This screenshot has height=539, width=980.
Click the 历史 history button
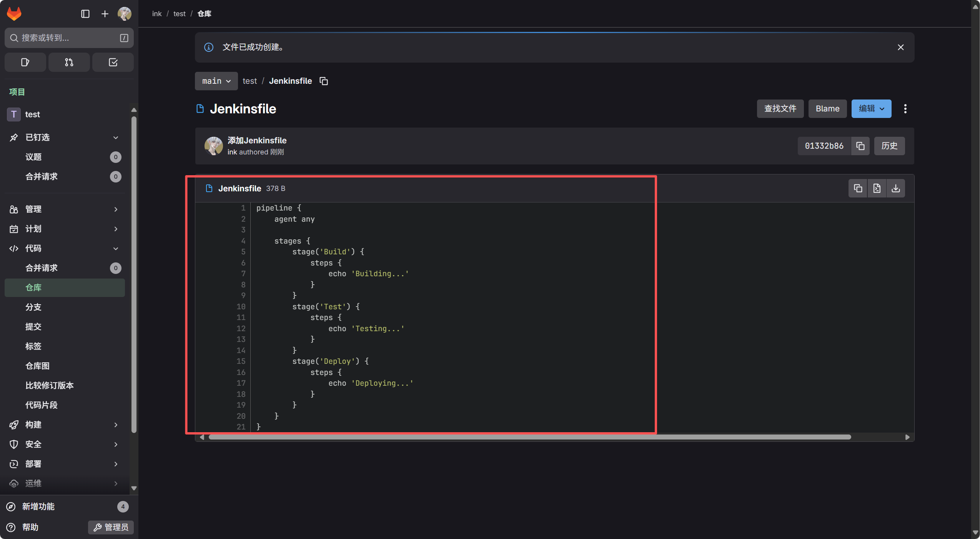(x=889, y=146)
